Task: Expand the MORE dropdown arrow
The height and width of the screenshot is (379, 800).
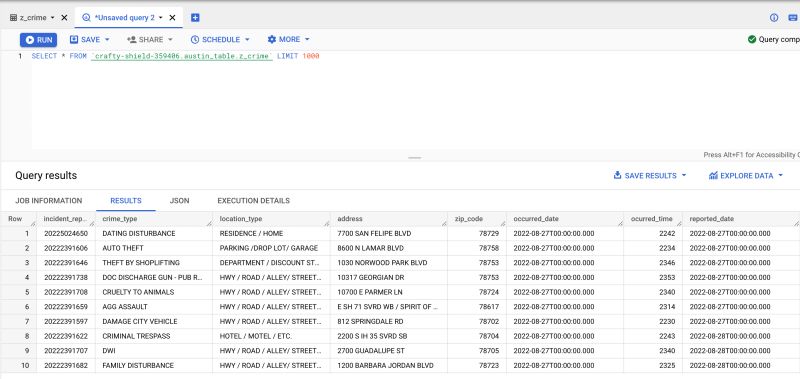Action: coord(307,40)
